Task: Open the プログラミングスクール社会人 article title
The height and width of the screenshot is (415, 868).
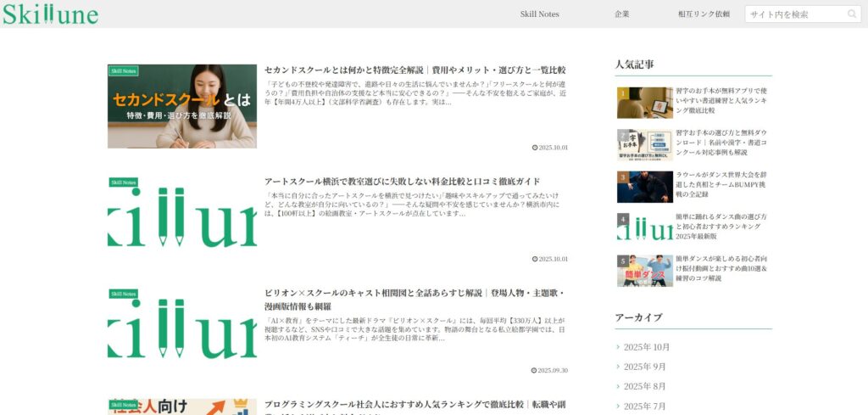Action: point(414,405)
